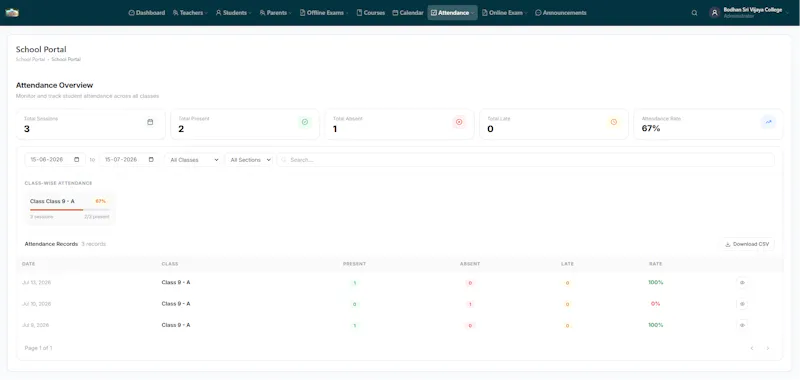The height and width of the screenshot is (380, 800).
Task: Click the Jul 10, 2026 date cell
Action: click(x=36, y=304)
